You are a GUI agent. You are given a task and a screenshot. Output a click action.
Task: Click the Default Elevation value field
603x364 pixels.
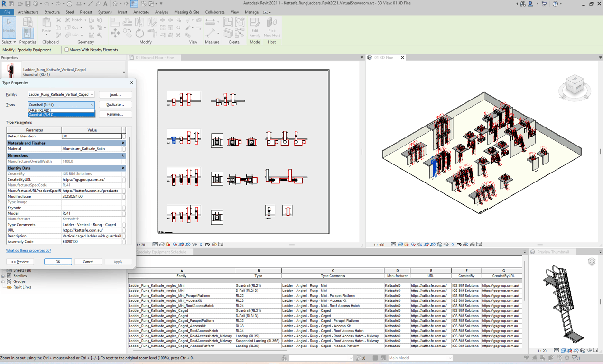tap(92, 136)
